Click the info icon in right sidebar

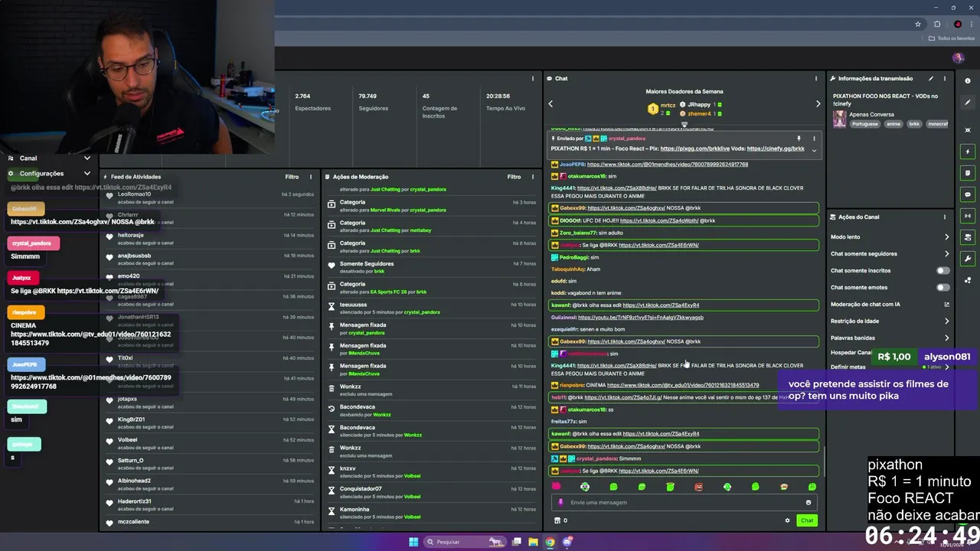(968, 80)
